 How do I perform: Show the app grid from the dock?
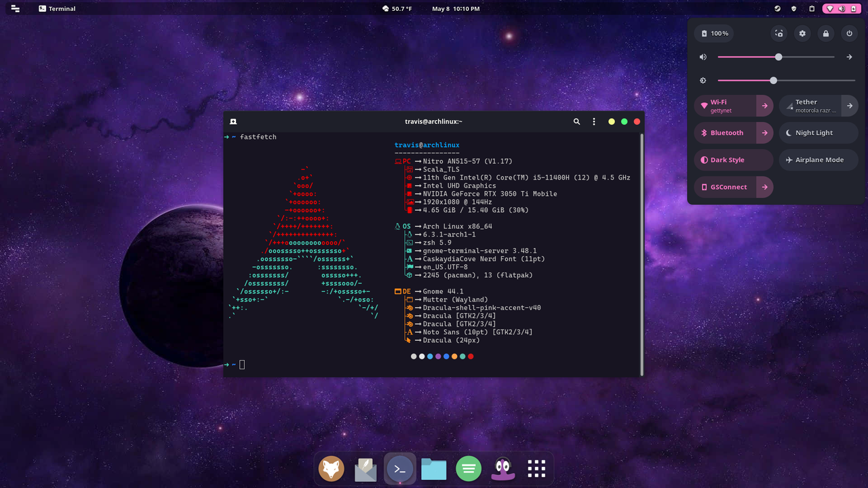[x=536, y=468]
